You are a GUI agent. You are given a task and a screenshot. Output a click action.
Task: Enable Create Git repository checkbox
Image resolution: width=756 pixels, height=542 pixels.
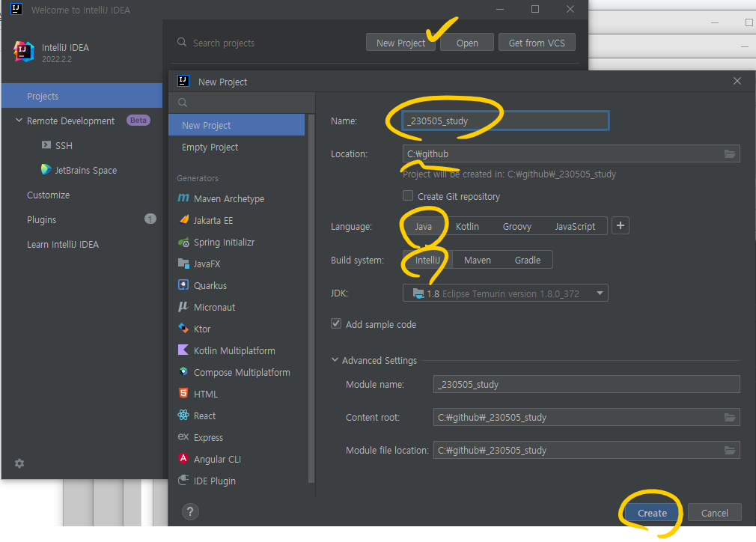tap(408, 196)
